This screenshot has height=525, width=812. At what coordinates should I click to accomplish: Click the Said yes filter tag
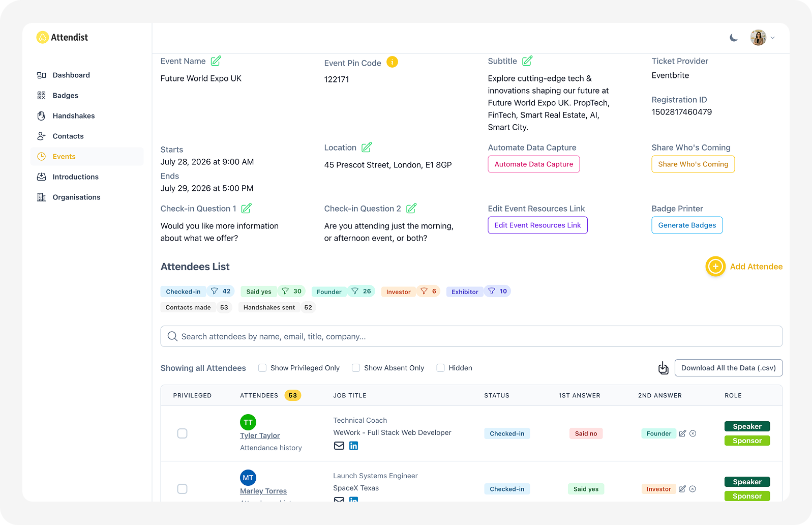coord(259,291)
